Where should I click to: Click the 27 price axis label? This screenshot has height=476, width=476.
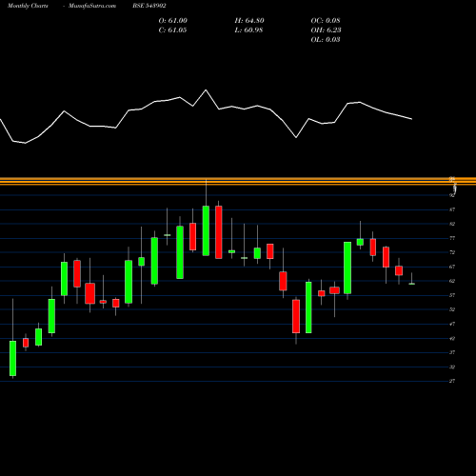pos(452,381)
